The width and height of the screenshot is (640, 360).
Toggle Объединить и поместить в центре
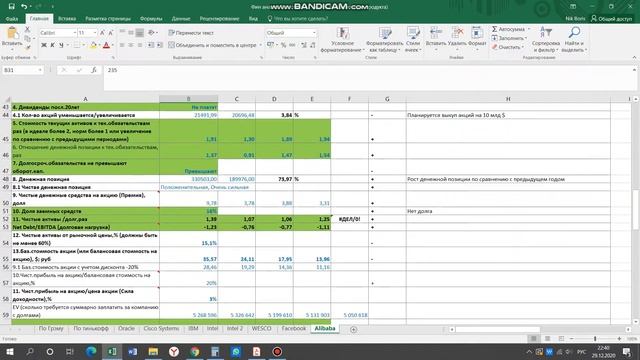[x=212, y=45]
